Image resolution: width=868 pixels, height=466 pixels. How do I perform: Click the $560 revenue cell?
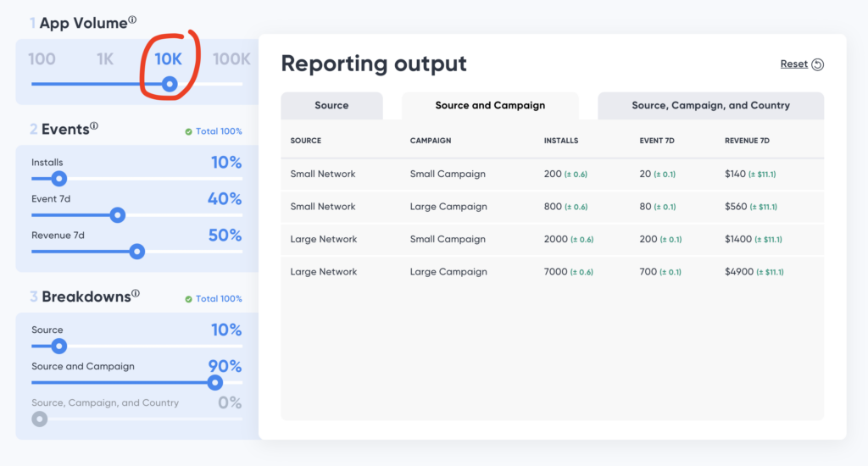click(751, 207)
